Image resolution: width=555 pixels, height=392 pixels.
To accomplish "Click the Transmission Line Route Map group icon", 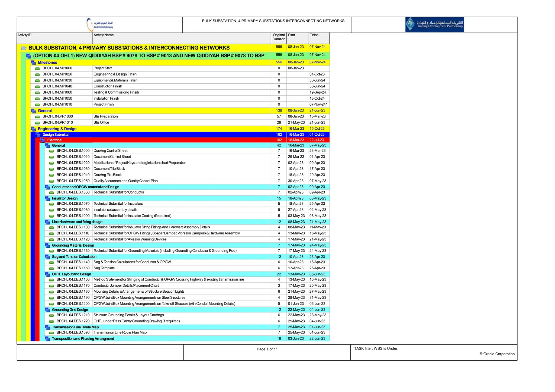I will point(47,327).
